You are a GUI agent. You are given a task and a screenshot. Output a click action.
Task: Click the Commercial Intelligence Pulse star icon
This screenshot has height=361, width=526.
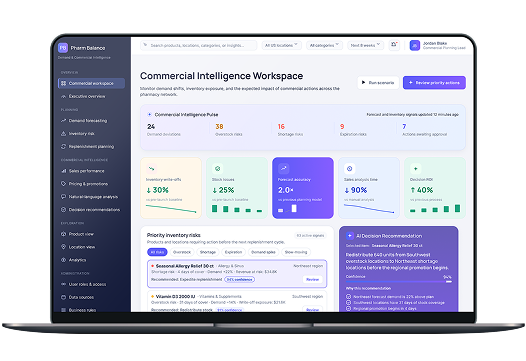[x=150, y=114]
